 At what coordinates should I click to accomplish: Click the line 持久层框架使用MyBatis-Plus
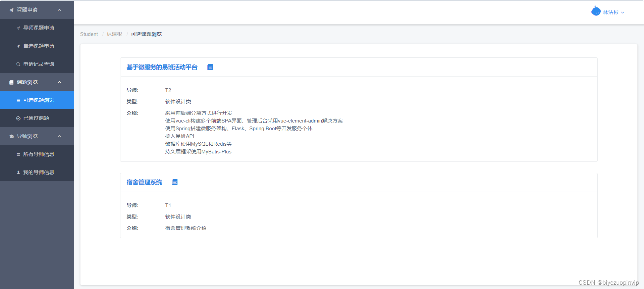point(198,152)
